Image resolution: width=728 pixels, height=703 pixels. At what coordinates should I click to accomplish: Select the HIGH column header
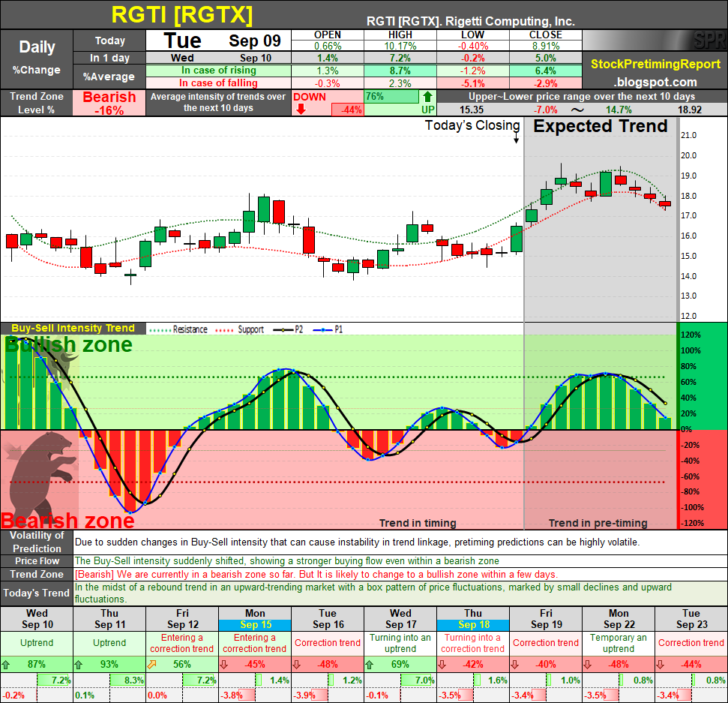point(400,35)
